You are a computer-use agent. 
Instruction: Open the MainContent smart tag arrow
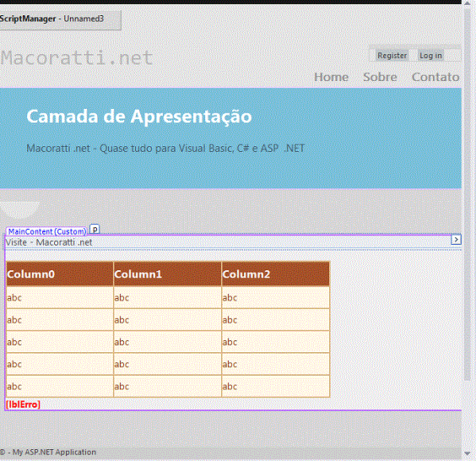(456, 240)
